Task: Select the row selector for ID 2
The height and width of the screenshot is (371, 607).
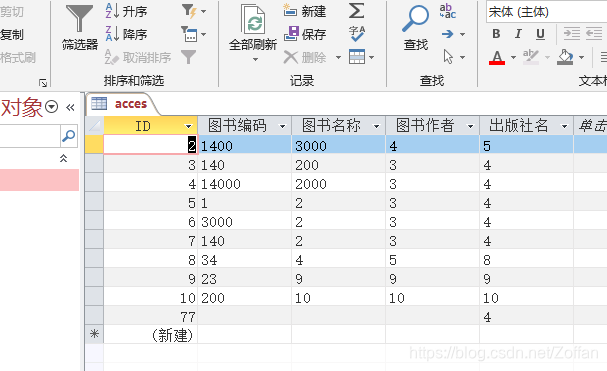Action: [x=94, y=144]
